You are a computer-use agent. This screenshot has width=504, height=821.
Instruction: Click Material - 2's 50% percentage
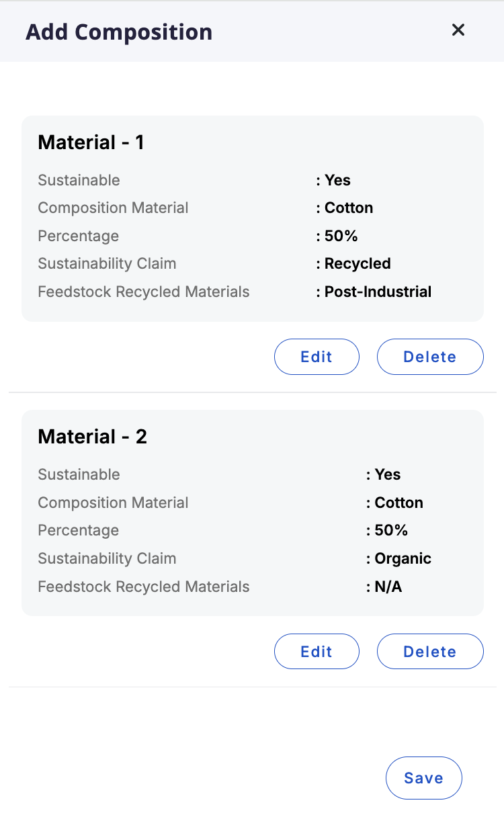pos(391,530)
